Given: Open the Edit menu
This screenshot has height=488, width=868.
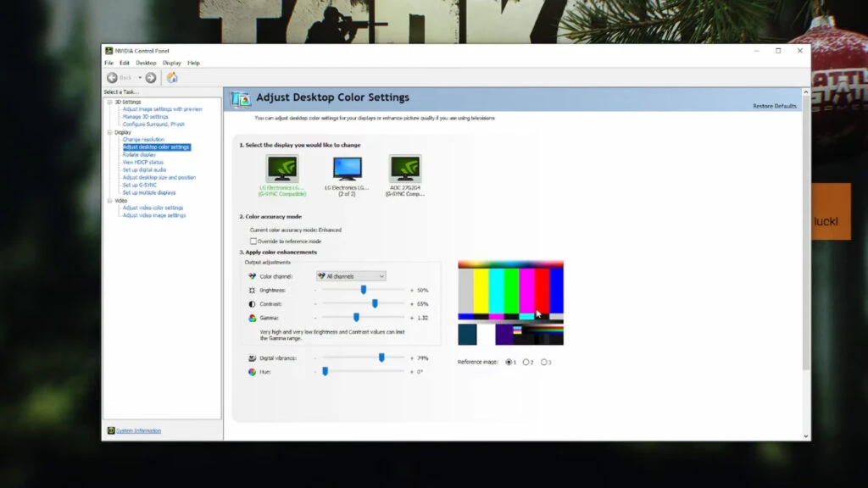Looking at the screenshot, I should (x=125, y=63).
